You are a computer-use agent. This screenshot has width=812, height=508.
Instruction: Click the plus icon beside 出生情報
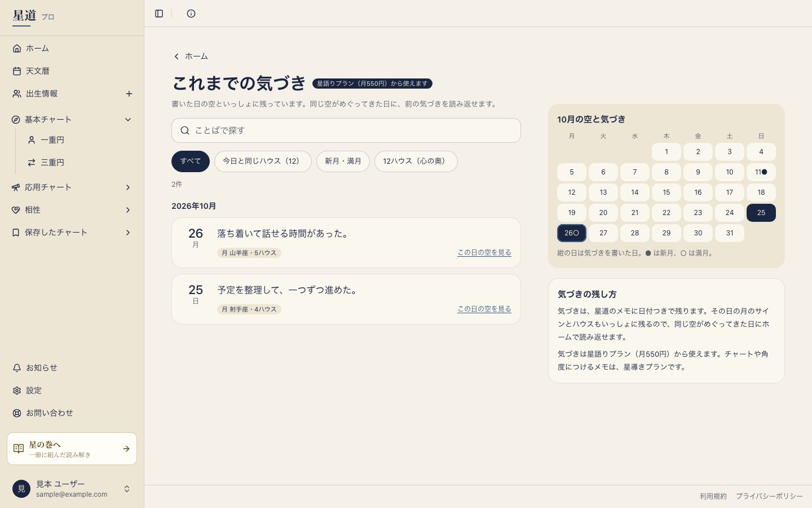tap(129, 94)
